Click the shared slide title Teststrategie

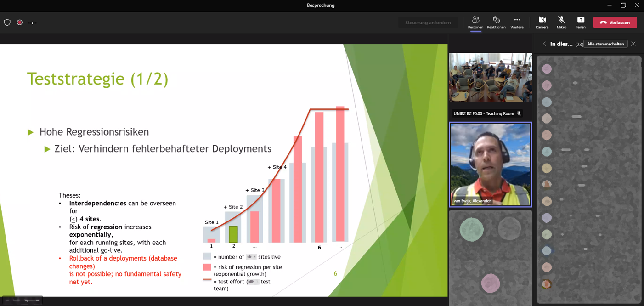(x=97, y=79)
